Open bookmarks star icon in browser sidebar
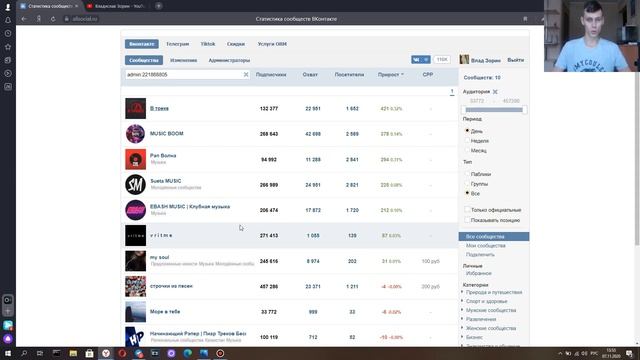This screenshot has width=640, height=360. pyautogui.click(x=8, y=47)
